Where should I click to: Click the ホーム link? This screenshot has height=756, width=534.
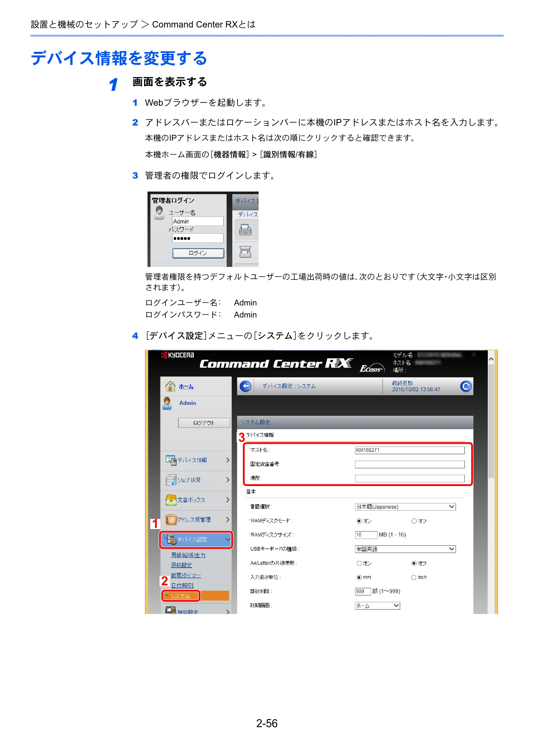click(186, 386)
